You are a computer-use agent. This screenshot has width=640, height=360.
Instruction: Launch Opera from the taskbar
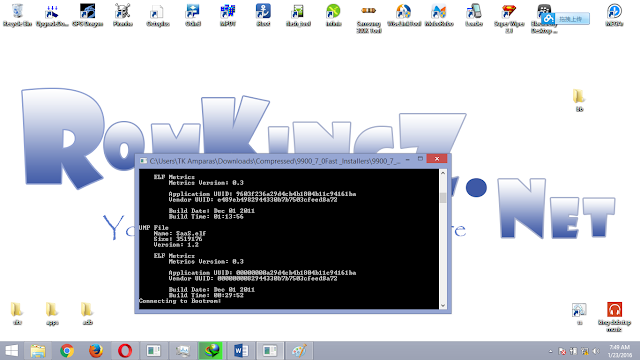click(x=125, y=351)
